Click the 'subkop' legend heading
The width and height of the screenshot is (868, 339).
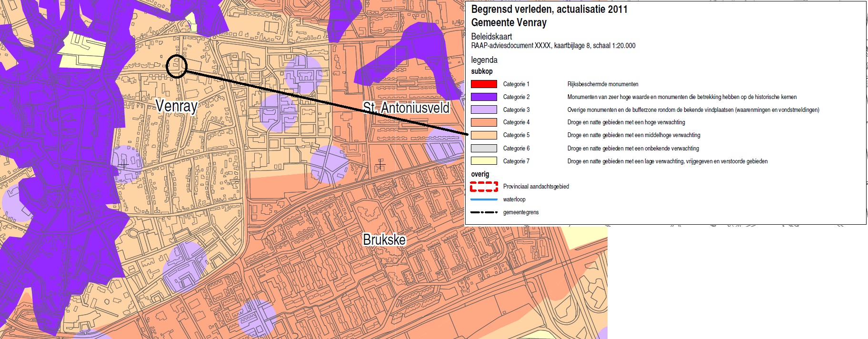tap(482, 71)
